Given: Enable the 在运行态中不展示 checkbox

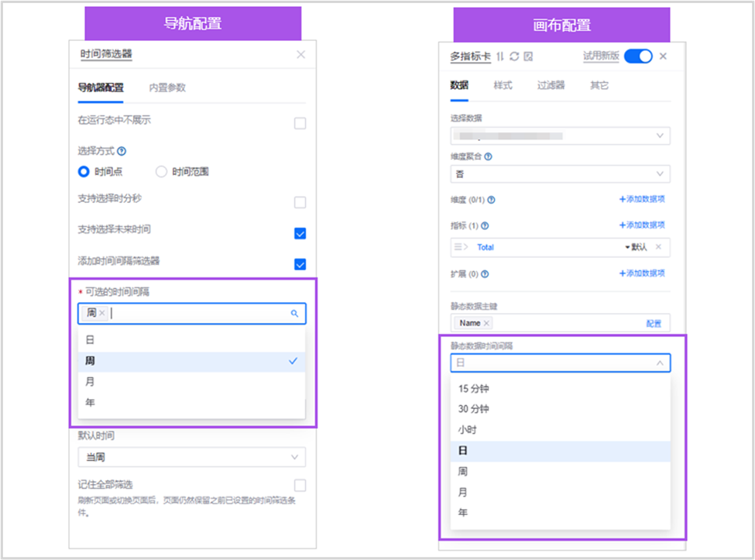Looking at the screenshot, I should [300, 123].
